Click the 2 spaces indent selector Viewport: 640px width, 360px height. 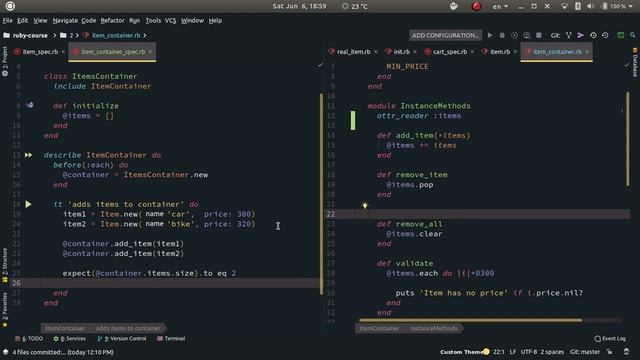pos(552,352)
